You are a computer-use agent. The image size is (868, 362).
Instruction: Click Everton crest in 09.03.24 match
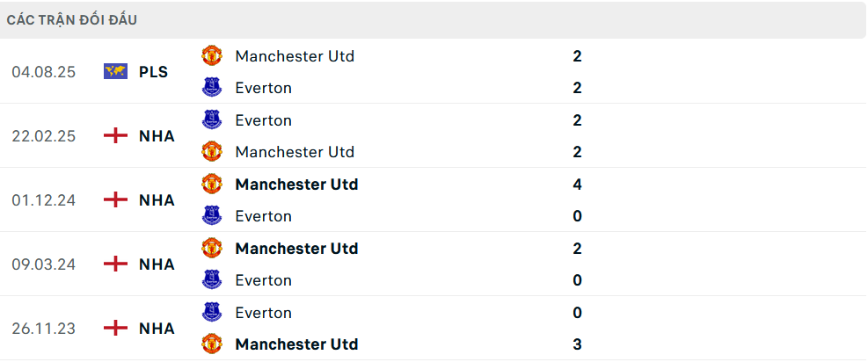(x=212, y=280)
